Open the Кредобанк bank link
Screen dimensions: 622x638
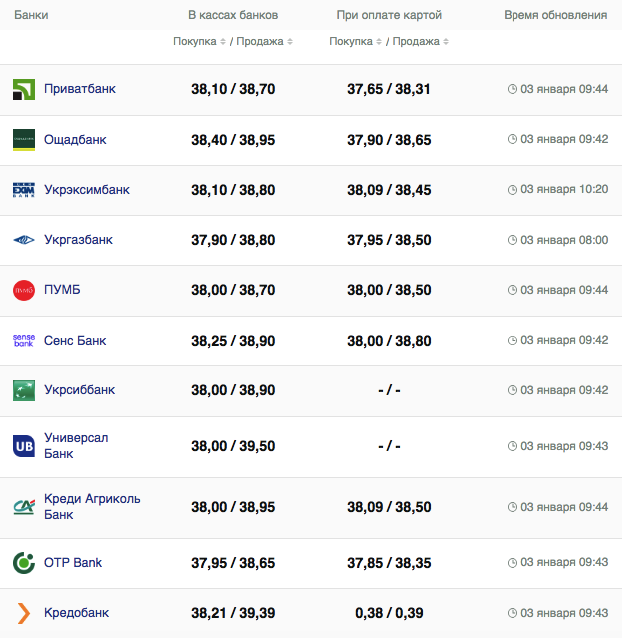coord(76,613)
